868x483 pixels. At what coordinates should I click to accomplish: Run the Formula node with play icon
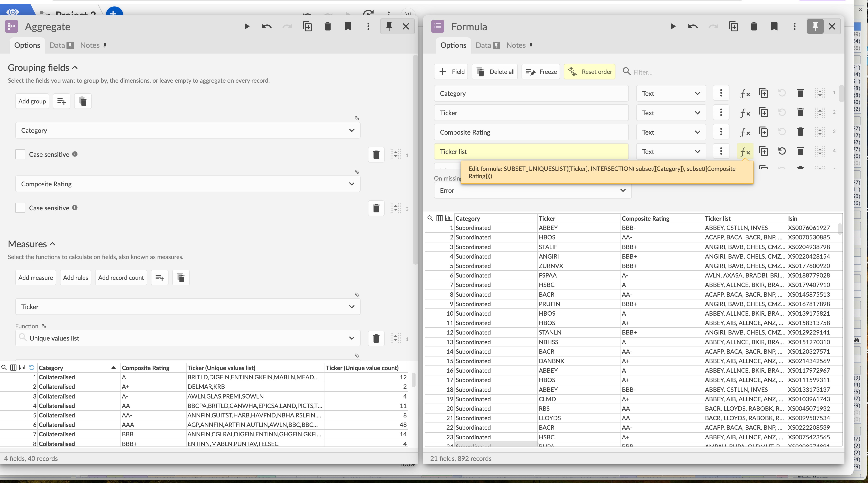[x=673, y=26]
